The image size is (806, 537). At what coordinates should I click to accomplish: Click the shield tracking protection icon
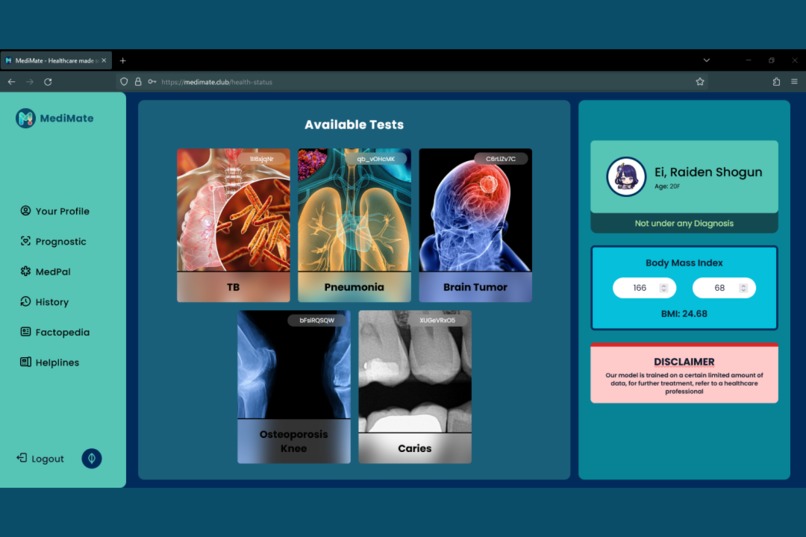point(124,82)
